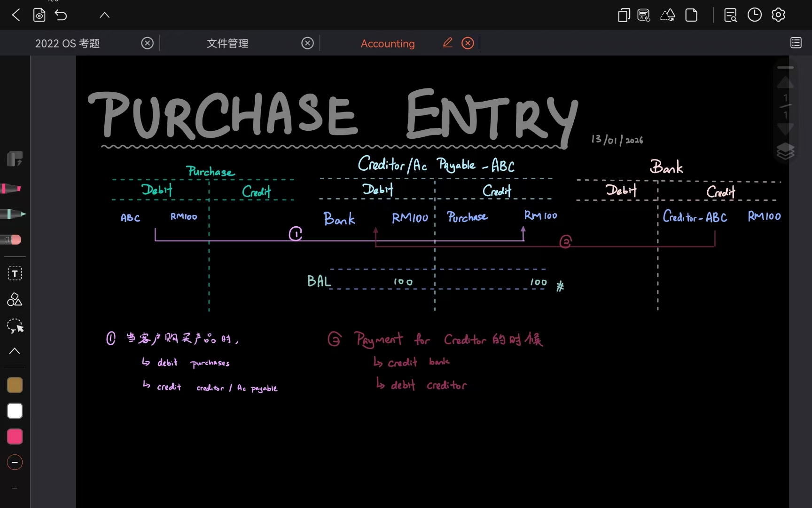Open the page overview panel
This screenshot has width=812, height=508.
(x=796, y=42)
